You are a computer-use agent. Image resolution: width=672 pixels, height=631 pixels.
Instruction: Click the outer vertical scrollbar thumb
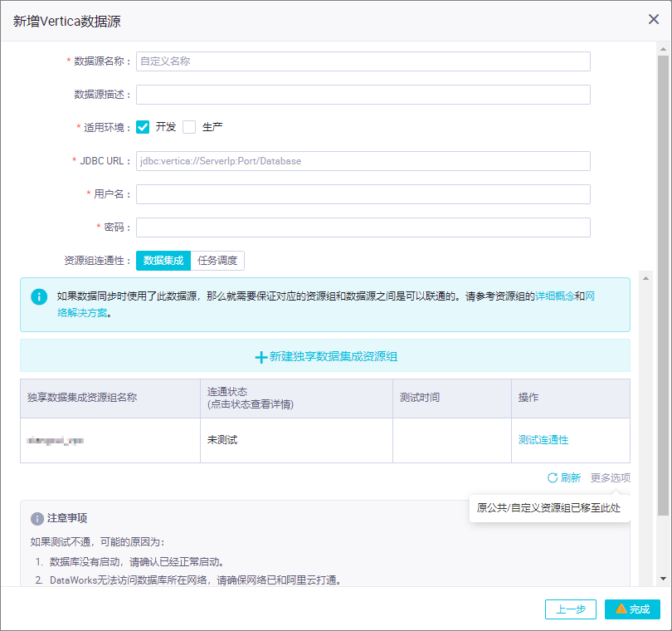663,286
